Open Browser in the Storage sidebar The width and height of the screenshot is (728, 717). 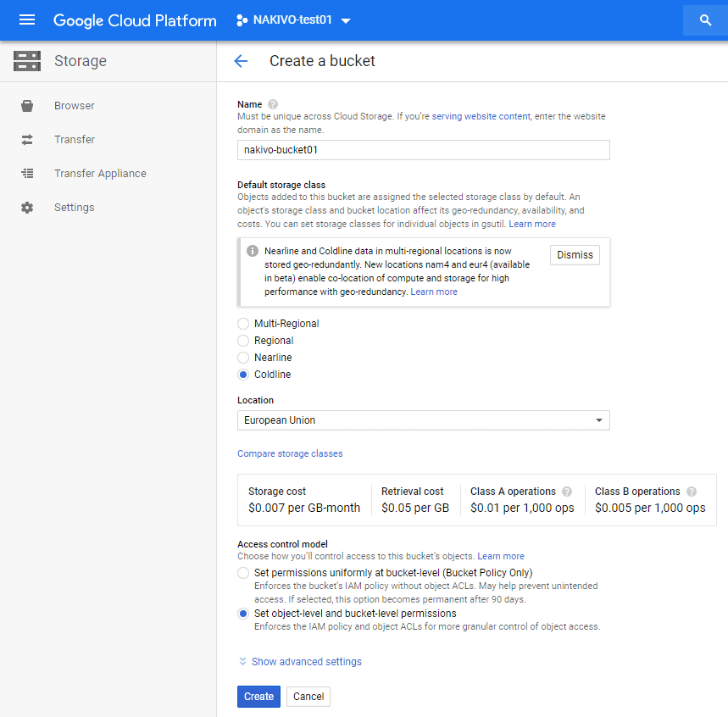click(75, 106)
